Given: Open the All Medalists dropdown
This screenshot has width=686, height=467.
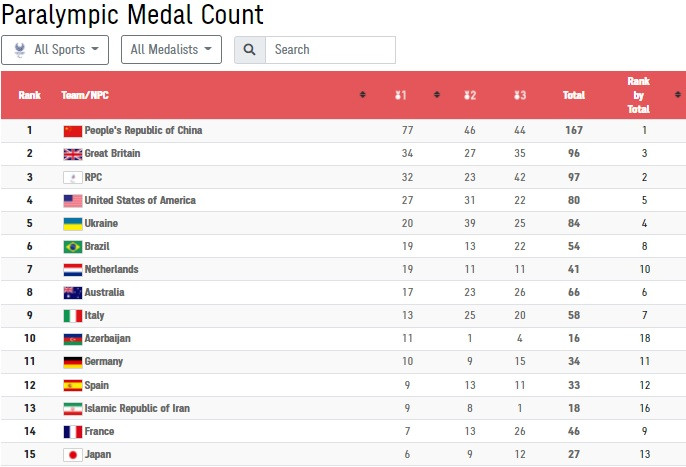Looking at the screenshot, I should point(171,50).
